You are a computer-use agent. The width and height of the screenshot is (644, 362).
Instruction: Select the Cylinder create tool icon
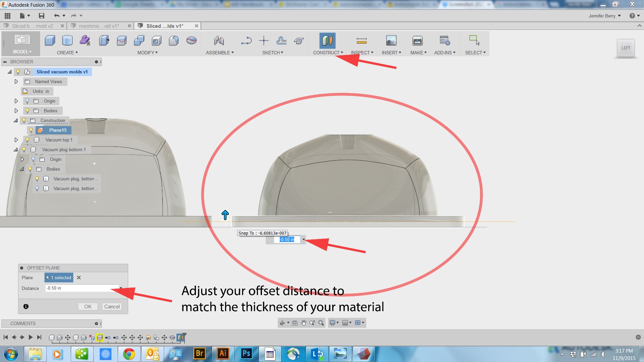tap(67, 41)
